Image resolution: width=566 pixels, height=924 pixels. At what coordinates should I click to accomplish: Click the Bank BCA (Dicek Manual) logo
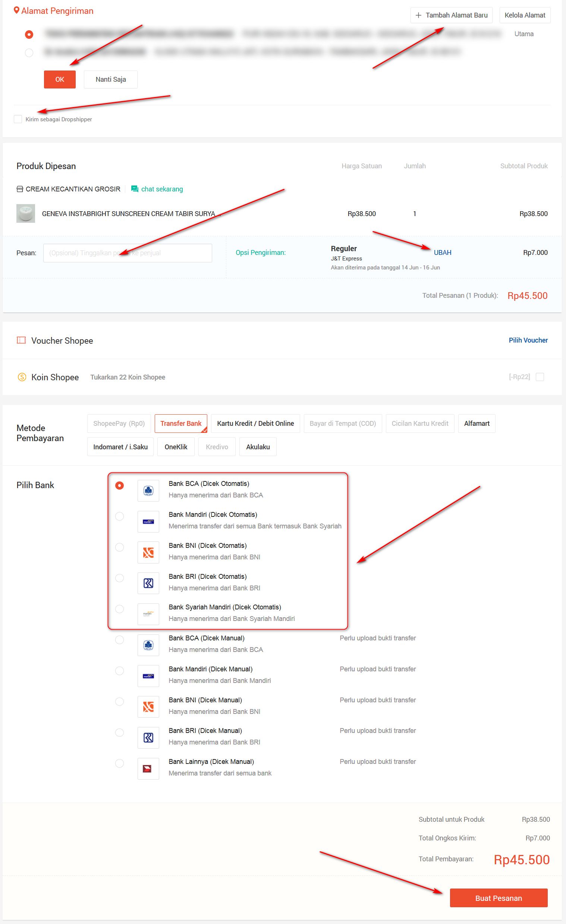[148, 645]
